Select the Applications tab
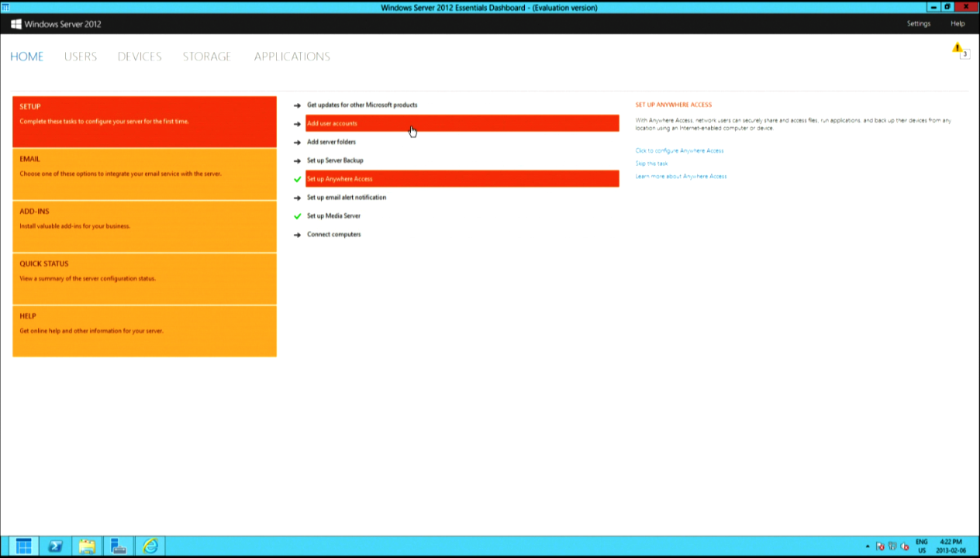Screen dimensions: 980x558 292,57
